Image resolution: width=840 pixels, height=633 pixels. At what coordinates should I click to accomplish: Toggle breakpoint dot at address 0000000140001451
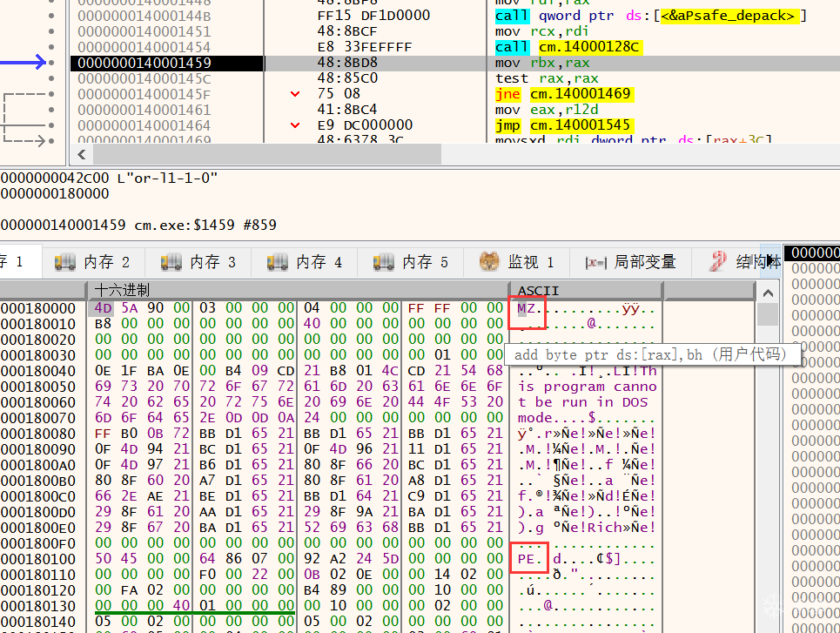point(51,31)
